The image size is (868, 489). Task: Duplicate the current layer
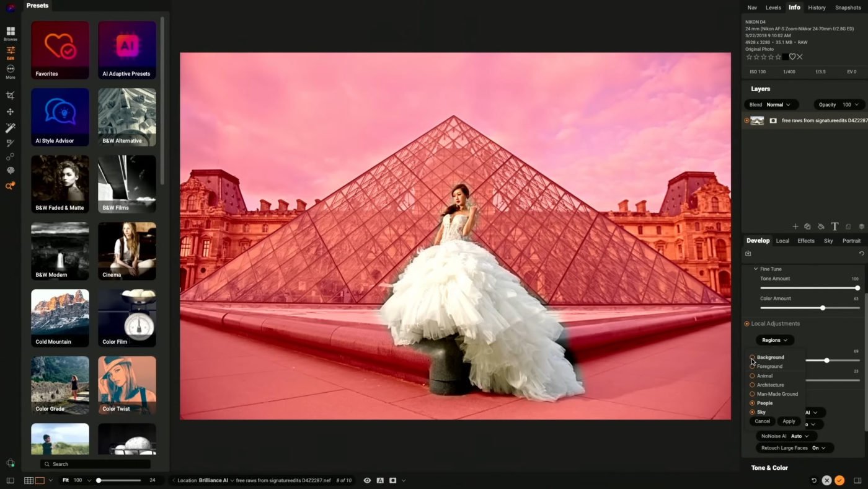(807, 227)
